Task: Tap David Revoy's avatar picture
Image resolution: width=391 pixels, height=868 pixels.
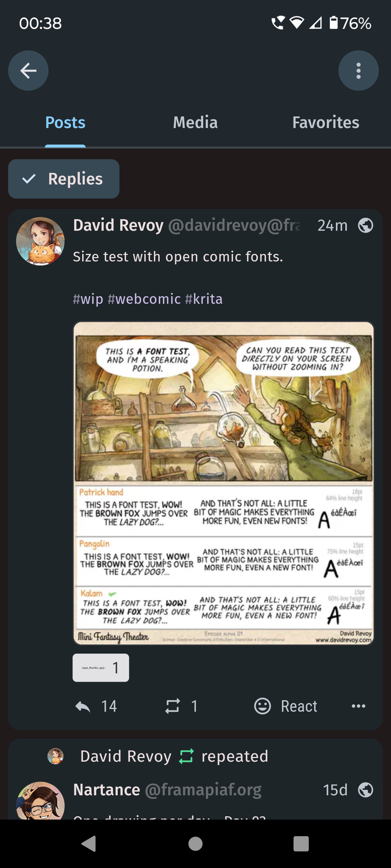Action: (40, 242)
